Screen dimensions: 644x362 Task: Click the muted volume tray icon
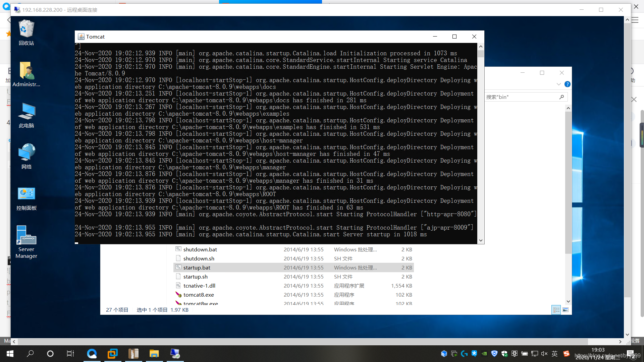[x=545, y=354]
